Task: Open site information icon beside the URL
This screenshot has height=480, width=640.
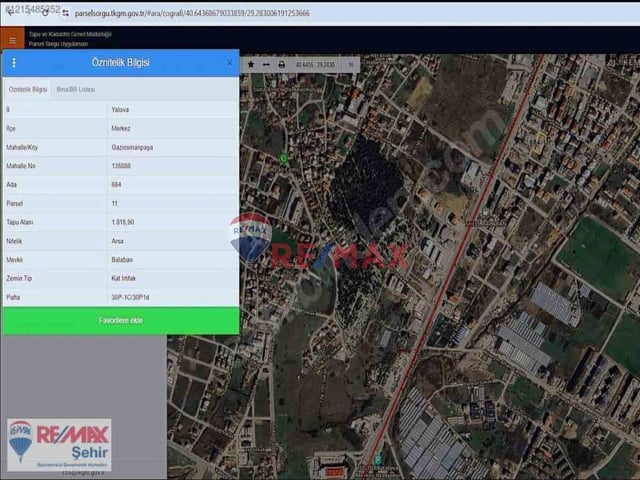Action: tap(65, 13)
